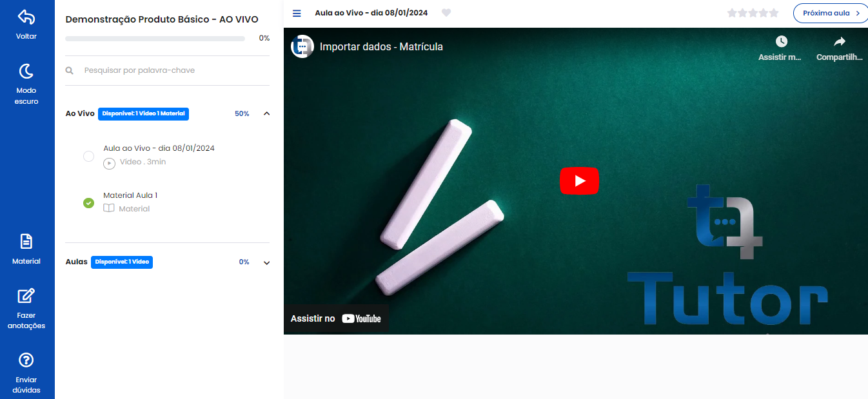Collapse the Ao Vivo section chevron
This screenshot has width=868, height=399.
(x=267, y=113)
